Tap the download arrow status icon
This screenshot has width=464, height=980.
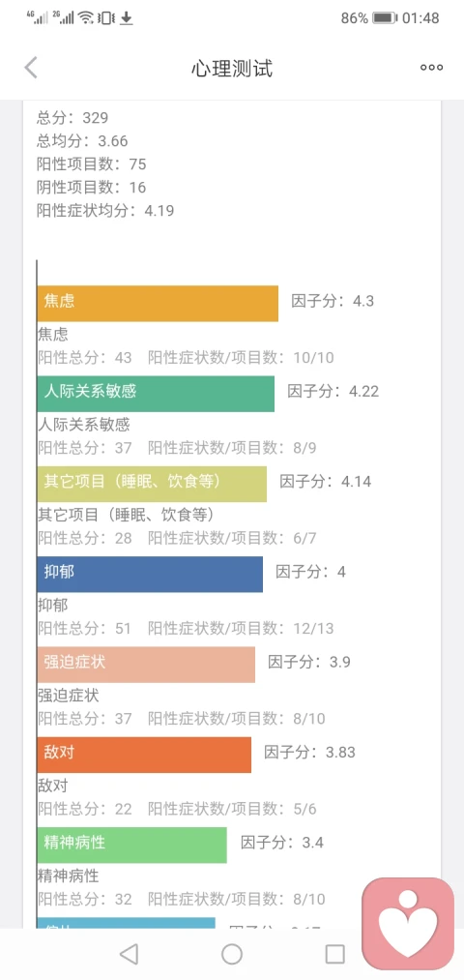pyautogui.click(x=126, y=18)
